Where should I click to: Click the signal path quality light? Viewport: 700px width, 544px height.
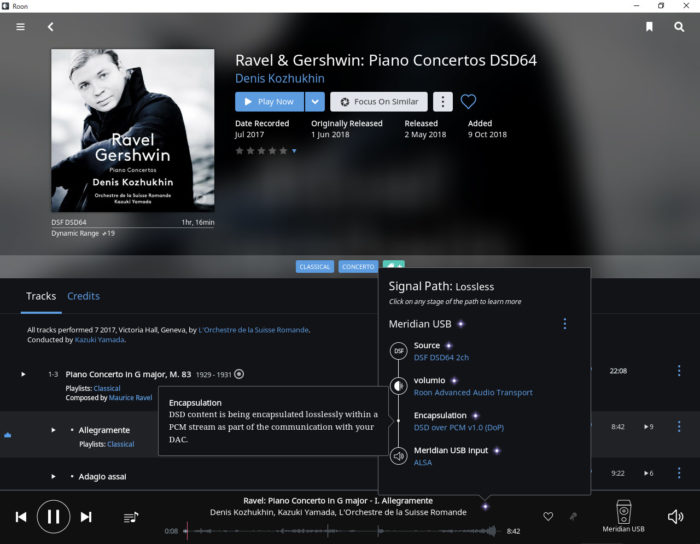click(485, 506)
